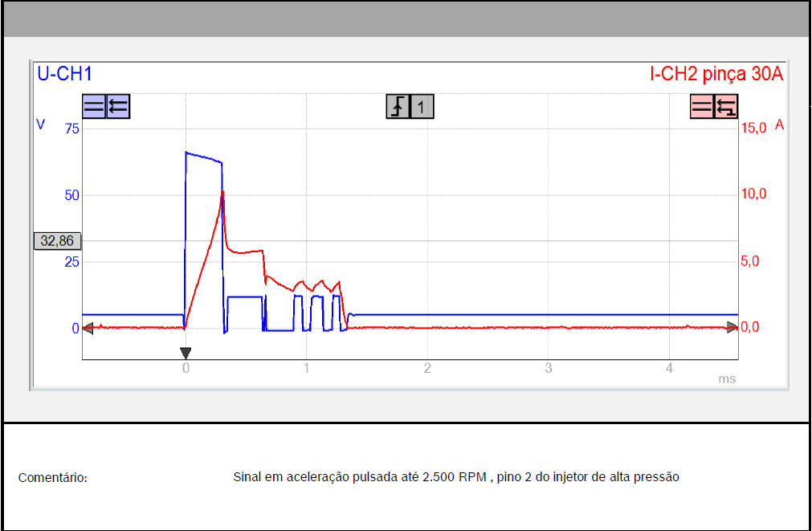Select the U-CH1 channel label

(65, 75)
